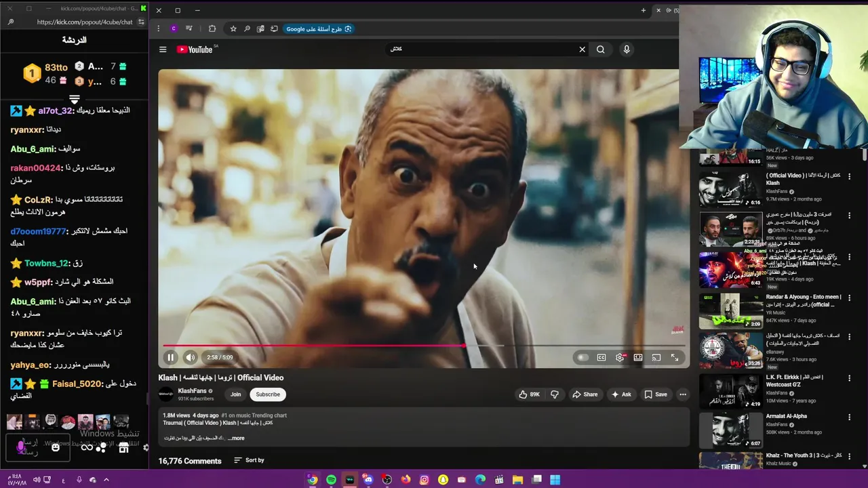Screen dimensions: 868x488
Task: Open Windows Start menu
Action: [x=555, y=480]
